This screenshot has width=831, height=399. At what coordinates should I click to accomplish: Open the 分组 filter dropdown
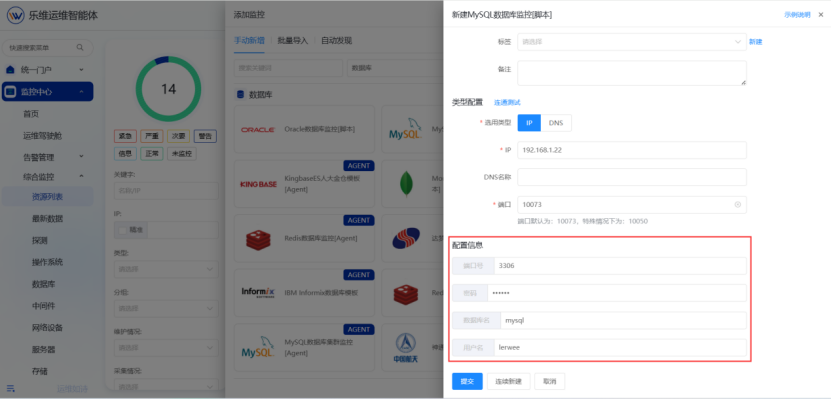coord(166,308)
